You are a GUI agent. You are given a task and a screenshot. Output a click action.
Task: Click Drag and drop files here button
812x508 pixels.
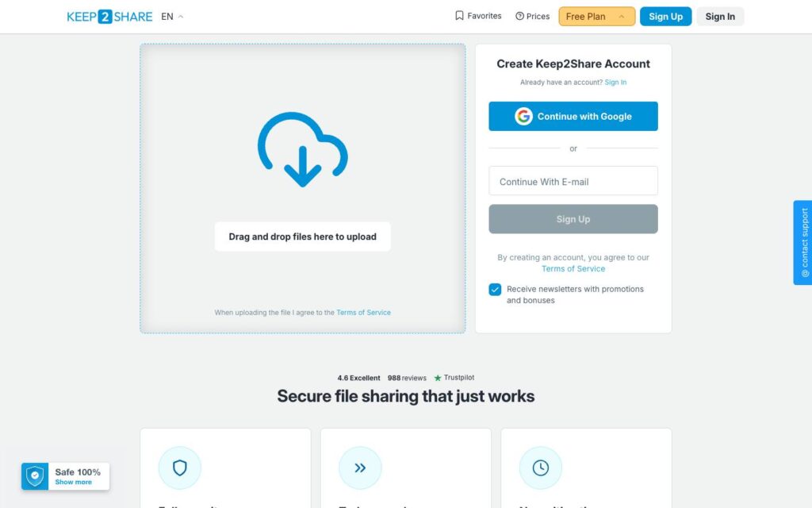[302, 237]
